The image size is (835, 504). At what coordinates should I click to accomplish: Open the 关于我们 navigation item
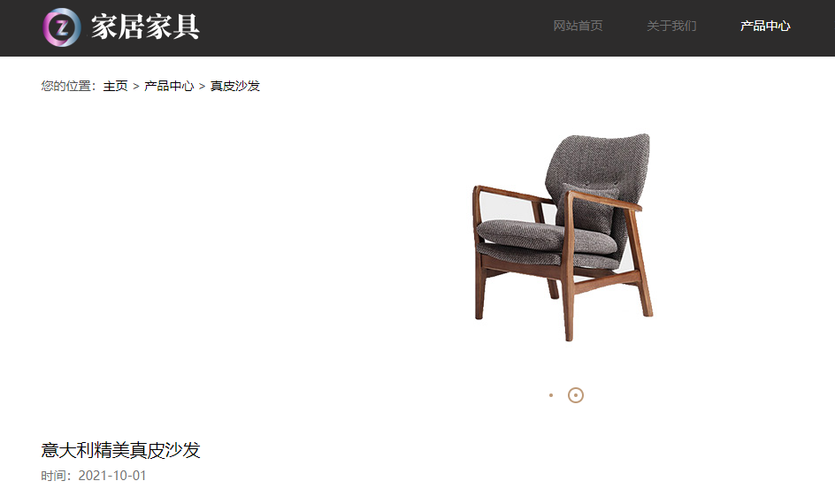[x=671, y=26]
